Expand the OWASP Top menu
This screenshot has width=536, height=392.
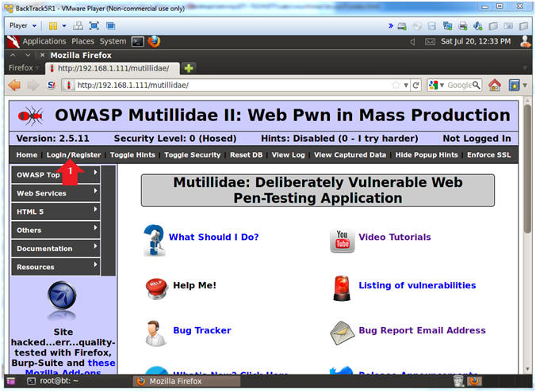pos(56,174)
